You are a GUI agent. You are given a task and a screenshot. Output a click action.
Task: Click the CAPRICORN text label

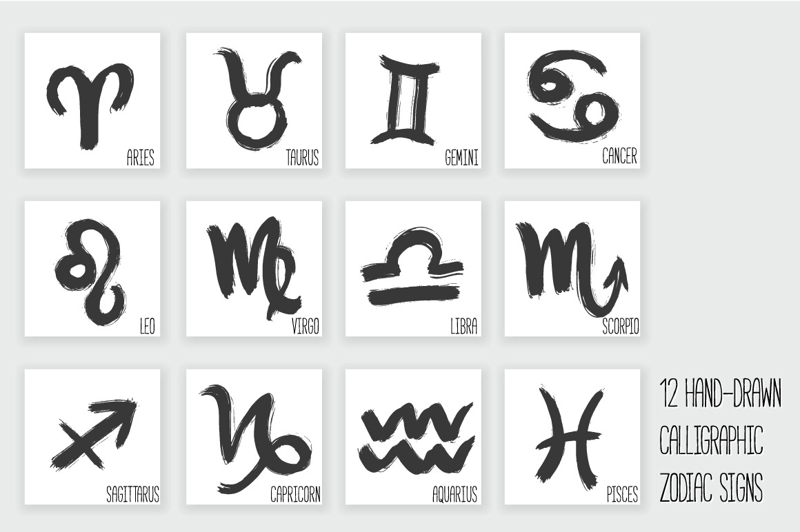click(x=295, y=494)
